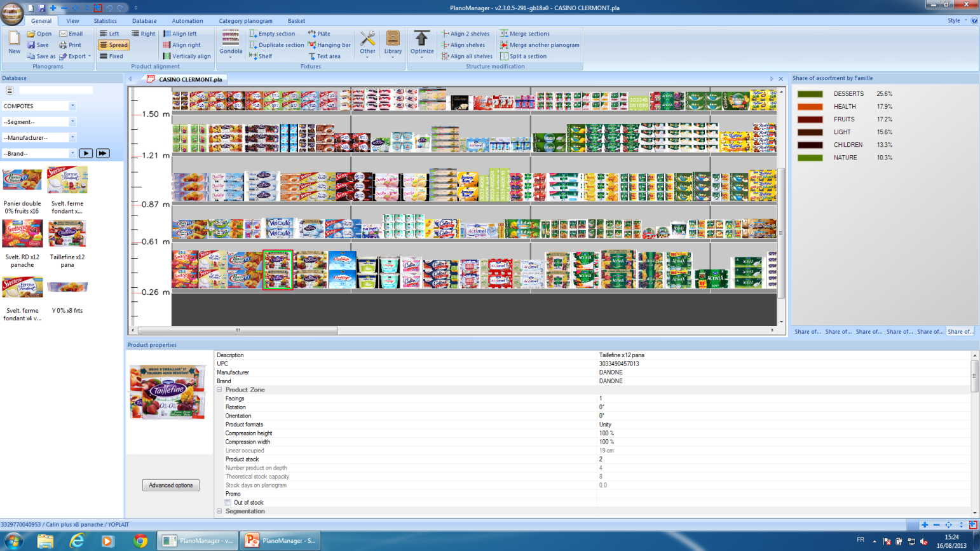Print the planogram

(71, 45)
